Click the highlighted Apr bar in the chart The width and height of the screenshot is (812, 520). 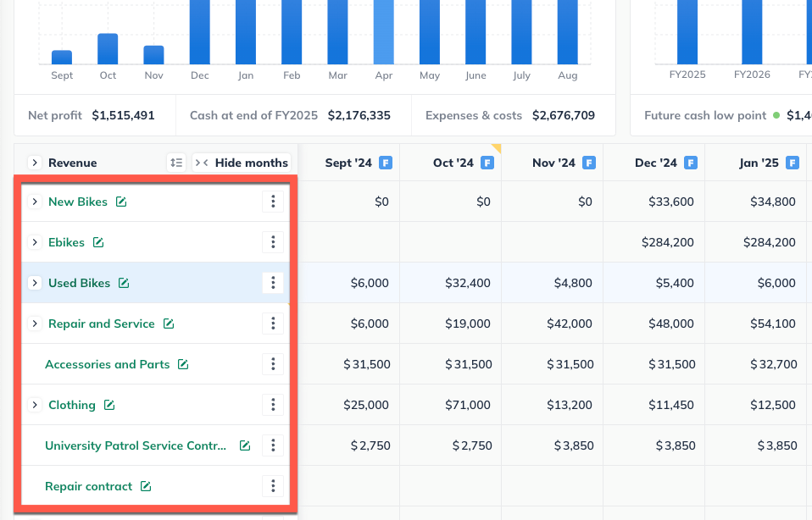384,32
